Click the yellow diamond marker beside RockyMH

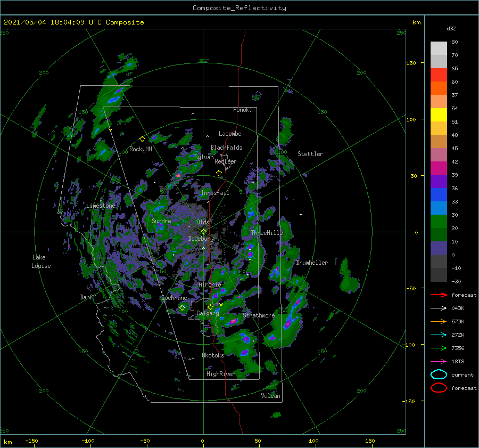(x=142, y=139)
